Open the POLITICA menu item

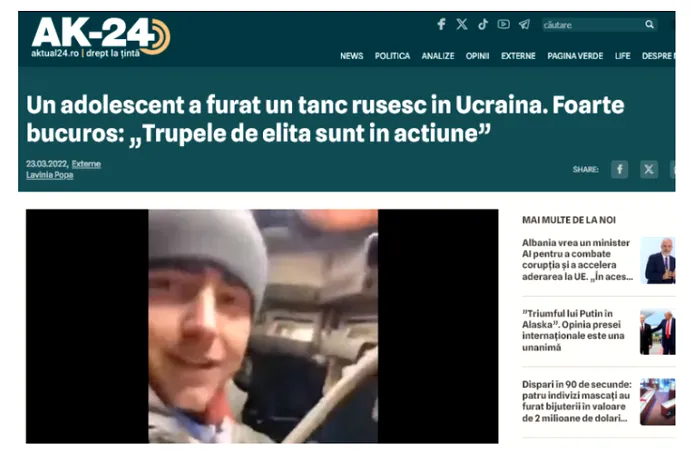[392, 56]
